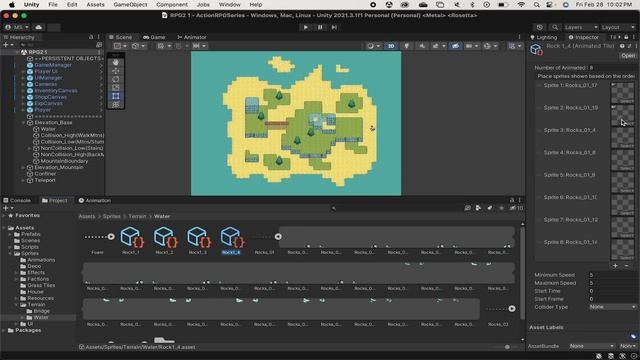Viewport: 640px width, 360px height.
Task: Collapse the Rocks_01 sprite sheet arrow
Action: (278, 237)
